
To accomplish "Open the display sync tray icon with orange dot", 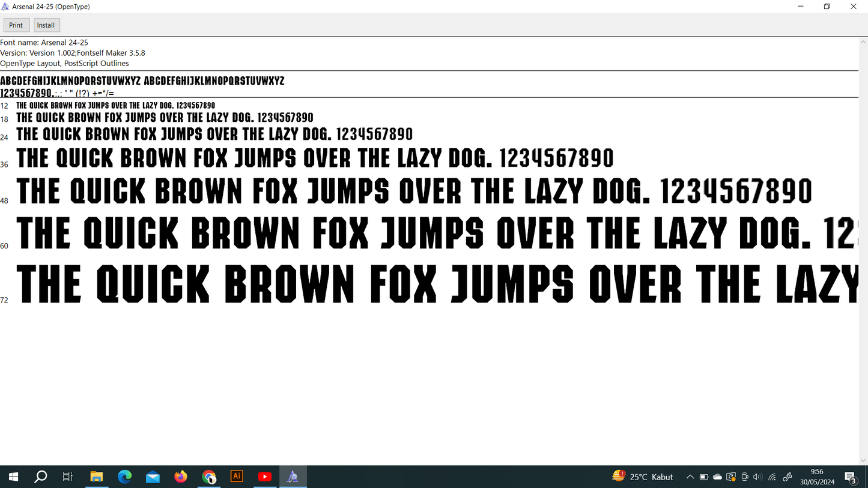I will coord(731,477).
